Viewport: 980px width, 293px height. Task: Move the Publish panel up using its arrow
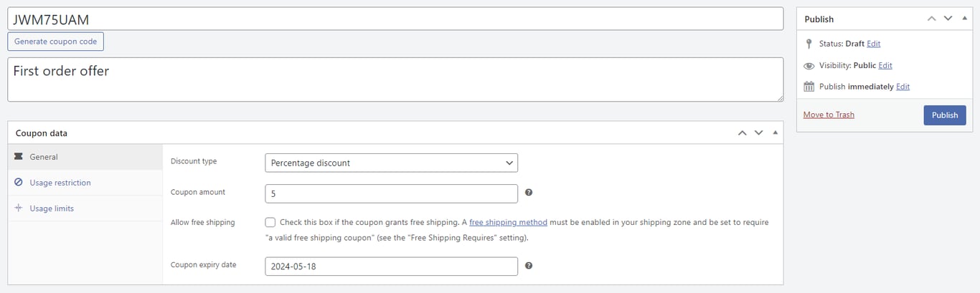pyautogui.click(x=932, y=19)
